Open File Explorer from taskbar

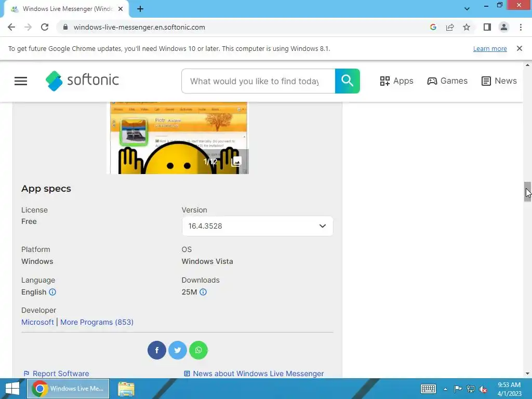coord(126,389)
